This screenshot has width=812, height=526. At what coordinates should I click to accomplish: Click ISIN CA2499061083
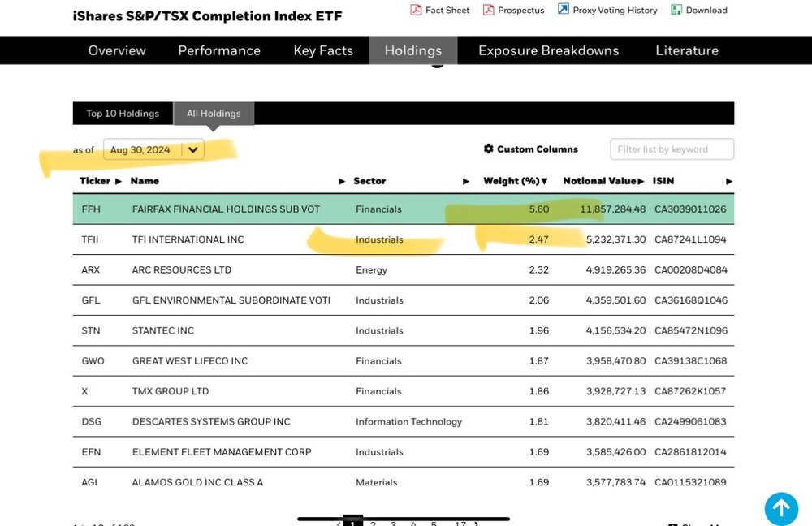coord(690,421)
